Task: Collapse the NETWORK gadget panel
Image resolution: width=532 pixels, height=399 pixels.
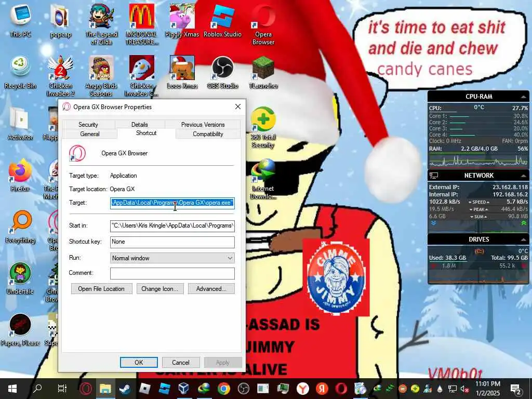Action: click(x=524, y=176)
